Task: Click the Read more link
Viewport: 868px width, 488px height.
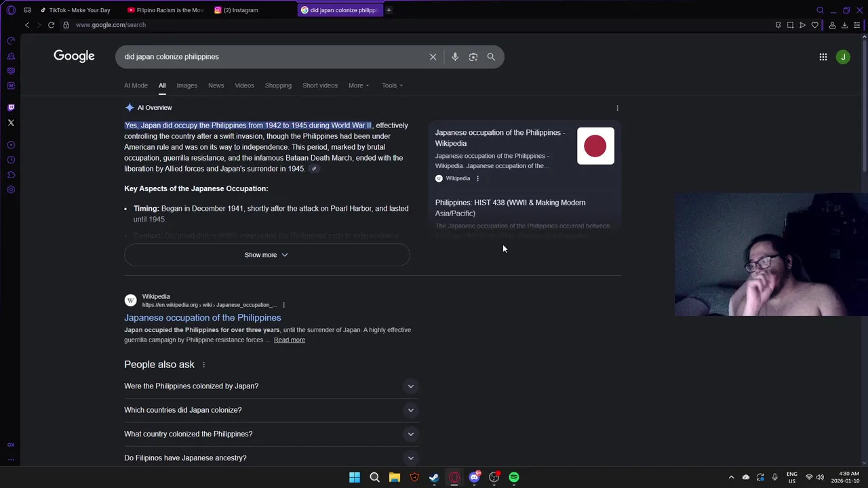Action: coord(290,340)
